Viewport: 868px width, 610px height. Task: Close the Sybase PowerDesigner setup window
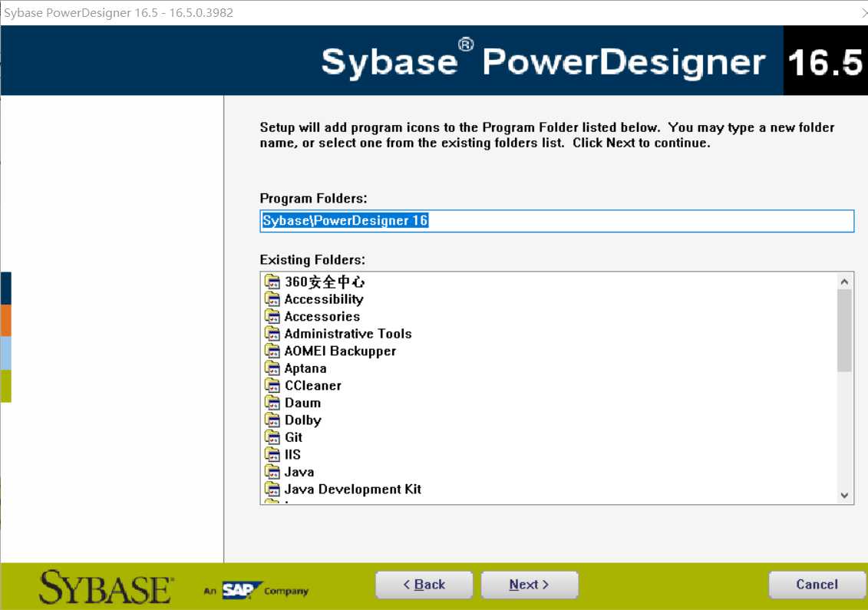click(x=864, y=13)
